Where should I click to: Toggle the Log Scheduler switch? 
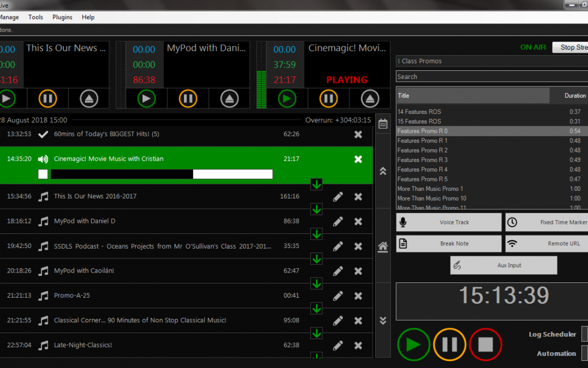[x=585, y=334]
